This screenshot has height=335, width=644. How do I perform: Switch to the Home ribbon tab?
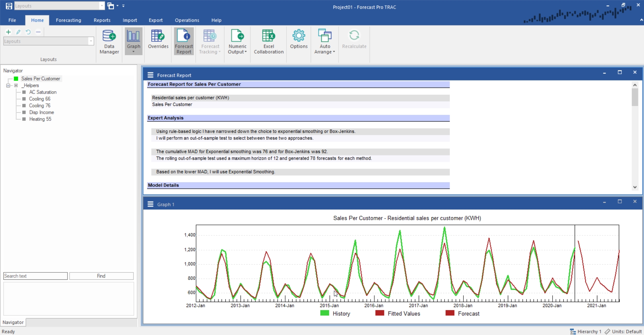pyautogui.click(x=37, y=20)
